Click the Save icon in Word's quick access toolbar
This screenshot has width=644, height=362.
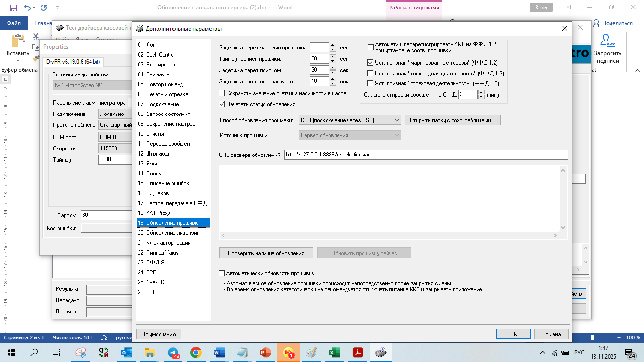13,8
